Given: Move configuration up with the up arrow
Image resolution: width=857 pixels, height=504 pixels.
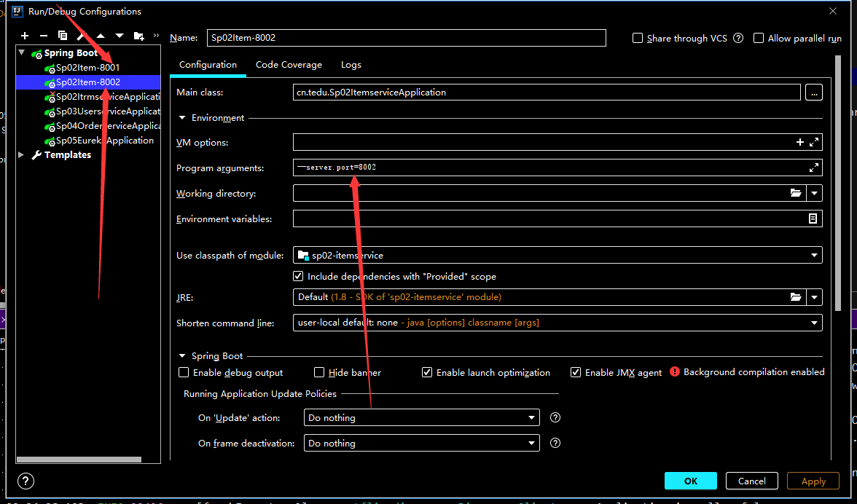Looking at the screenshot, I should coord(101,36).
